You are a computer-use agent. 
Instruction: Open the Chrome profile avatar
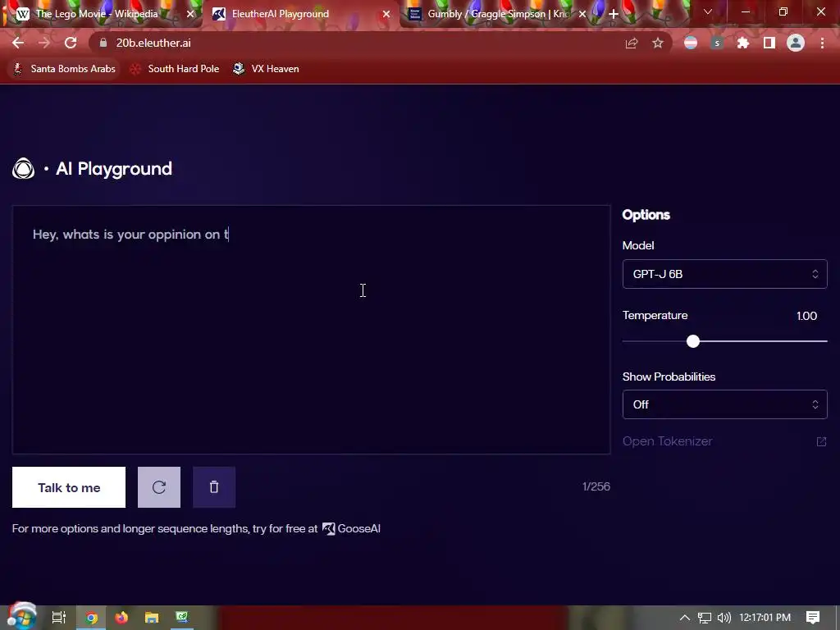point(796,43)
